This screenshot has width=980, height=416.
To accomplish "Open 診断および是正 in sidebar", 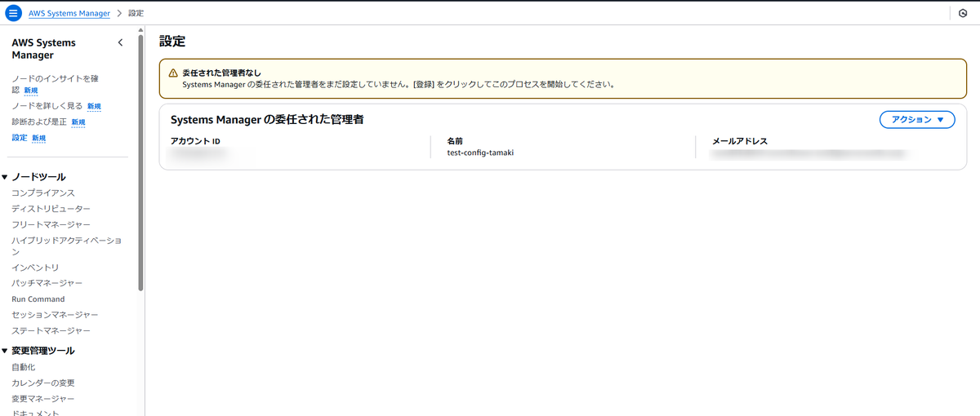I will point(39,122).
